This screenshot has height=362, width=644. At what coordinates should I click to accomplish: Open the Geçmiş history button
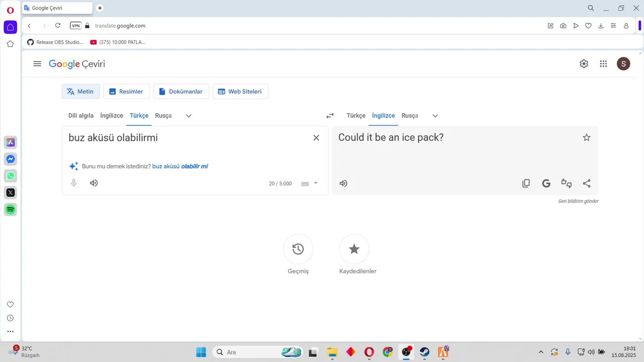pyautogui.click(x=298, y=249)
